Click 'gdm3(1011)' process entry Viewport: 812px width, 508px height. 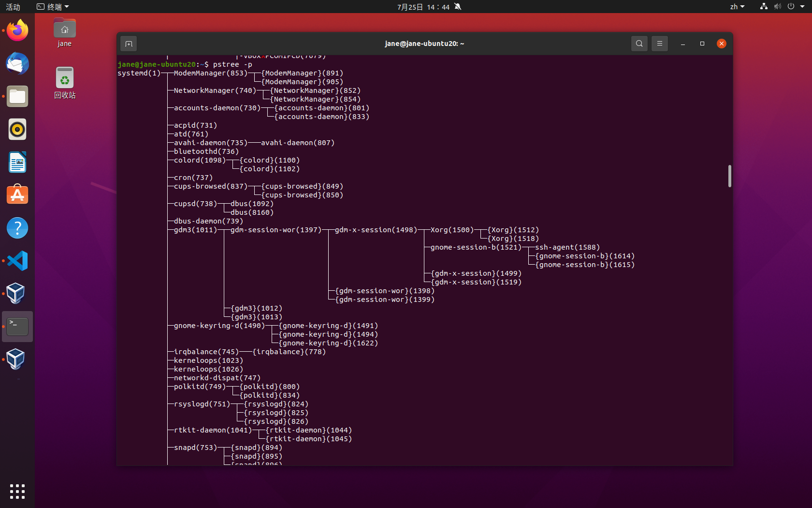pyautogui.click(x=196, y=230)
